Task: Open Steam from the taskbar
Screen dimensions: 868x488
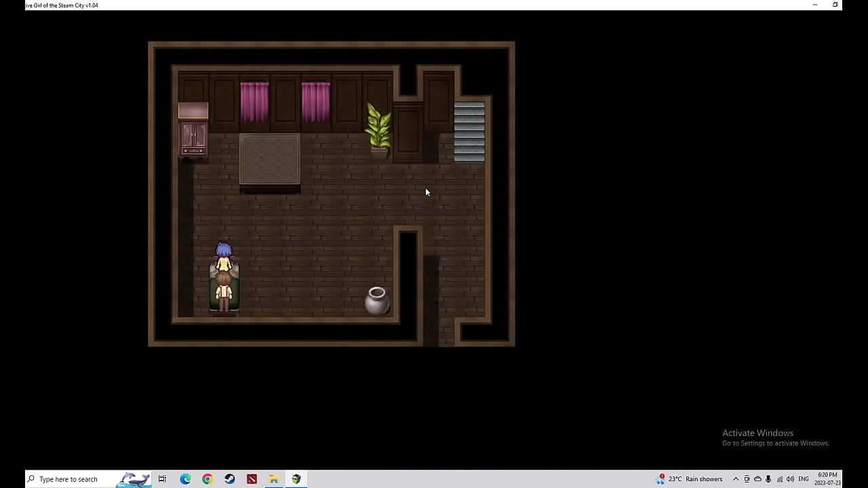Action: coord(230,479)
